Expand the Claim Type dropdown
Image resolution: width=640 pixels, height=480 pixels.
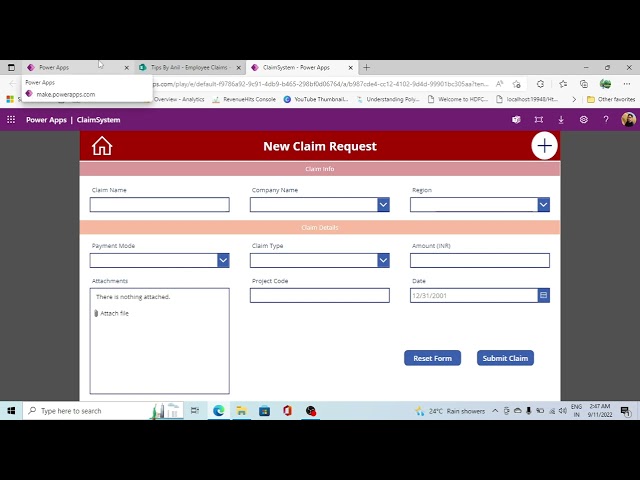coord(383,260)
